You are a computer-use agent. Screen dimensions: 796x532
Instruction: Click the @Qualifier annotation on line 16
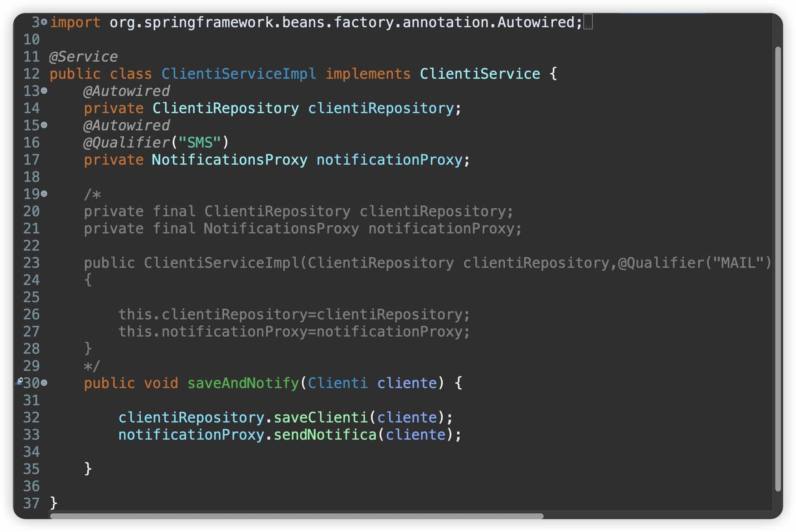(127, 142)
